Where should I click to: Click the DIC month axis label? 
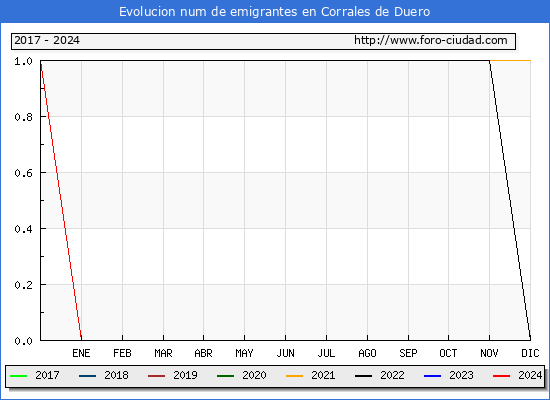530,353
